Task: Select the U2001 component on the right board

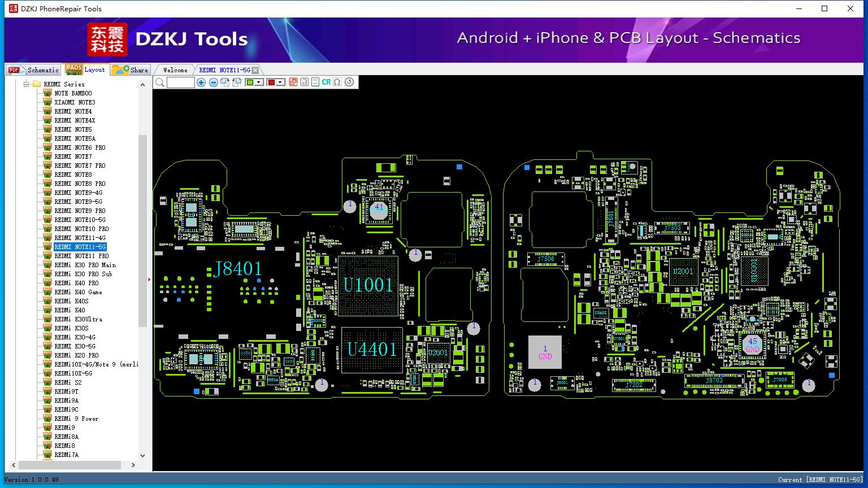Action: click(x=683, y=272)
